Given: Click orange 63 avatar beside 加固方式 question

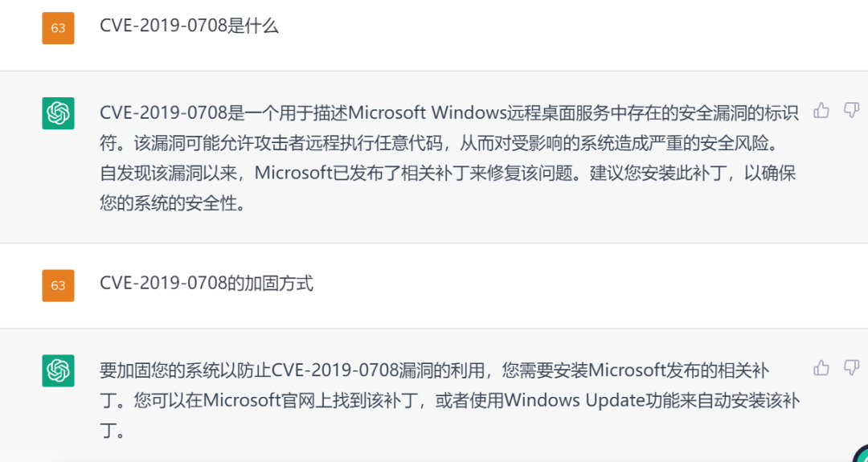Looking at the screenshot, I should 58,285.
